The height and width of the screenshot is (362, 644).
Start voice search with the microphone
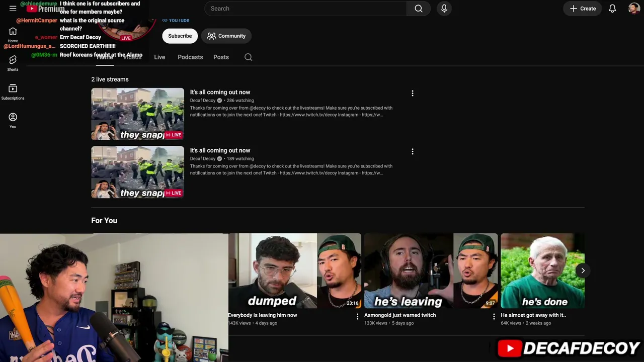click(x=444, y=9)
